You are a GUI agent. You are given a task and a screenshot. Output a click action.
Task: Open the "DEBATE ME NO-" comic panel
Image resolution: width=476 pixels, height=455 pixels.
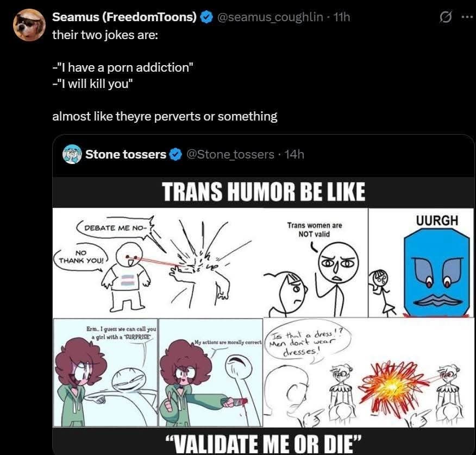tap(158, 262)
